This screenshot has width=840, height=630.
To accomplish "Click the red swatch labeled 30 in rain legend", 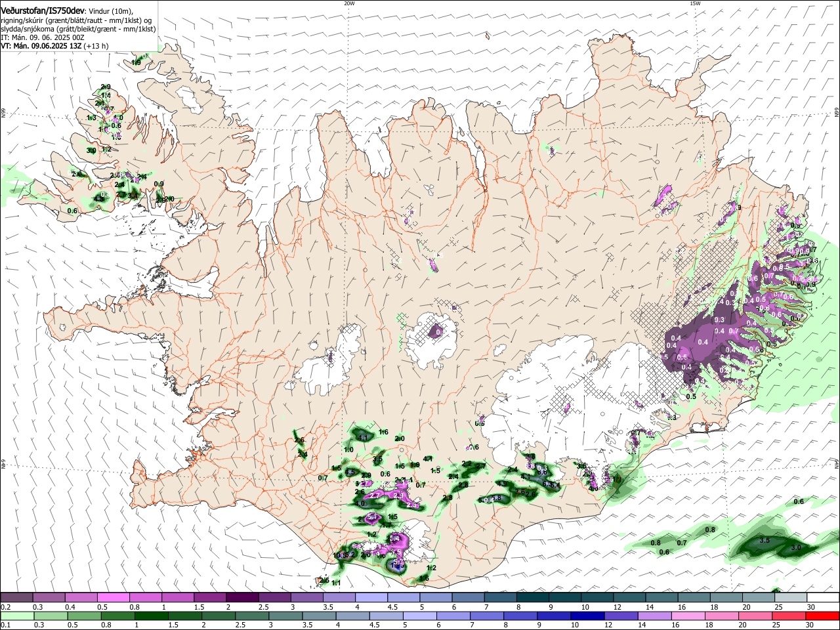I will pyautogui.click(x=822, y=616).
